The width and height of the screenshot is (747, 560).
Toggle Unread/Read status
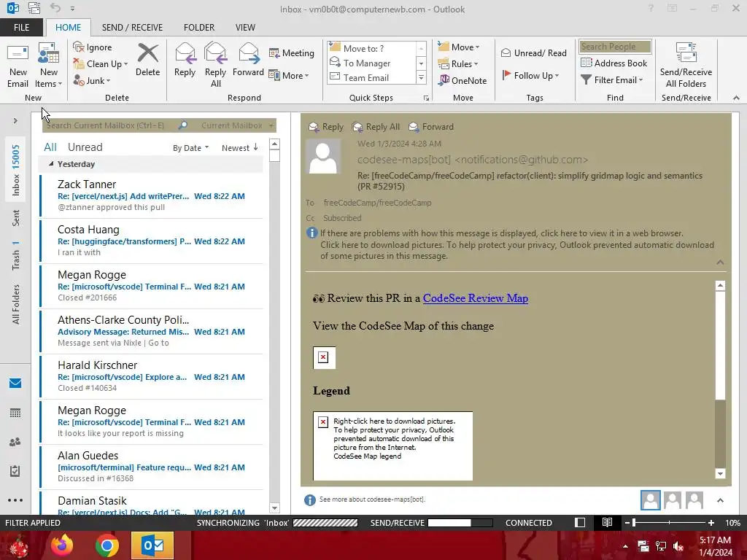tap(534, 52)
